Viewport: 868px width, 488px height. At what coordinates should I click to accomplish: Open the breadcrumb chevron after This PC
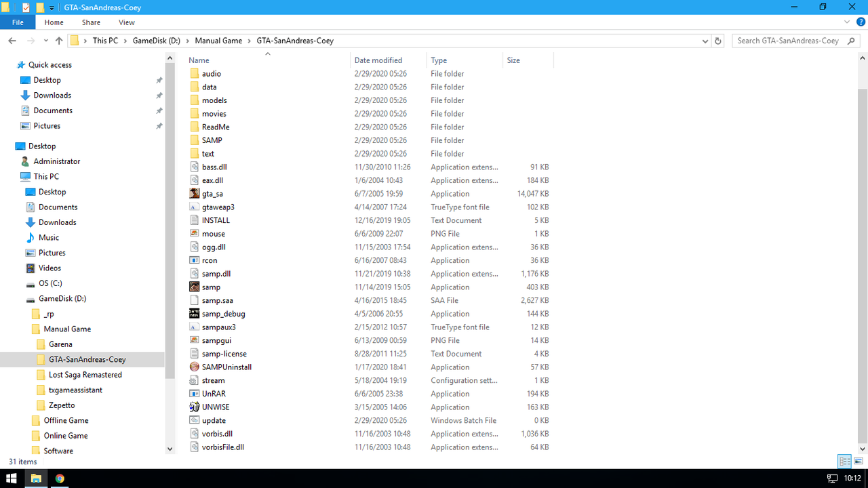[x=125, y=41]
